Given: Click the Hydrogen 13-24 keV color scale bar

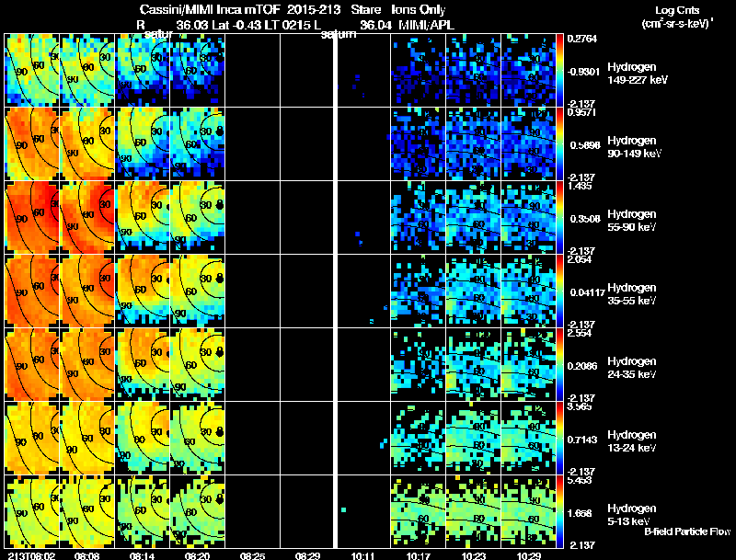Looking at the screenshot, I should tap(559, 439).
